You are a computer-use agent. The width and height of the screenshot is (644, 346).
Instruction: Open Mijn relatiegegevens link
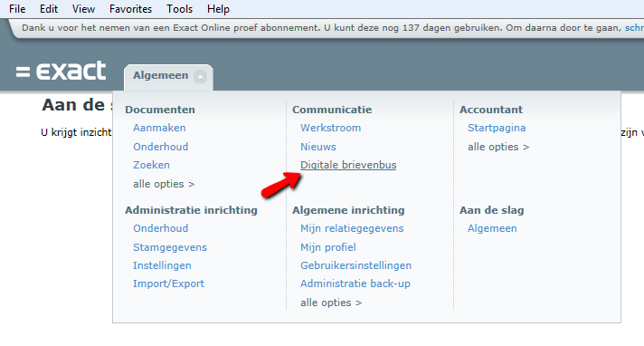pos(352,228)
